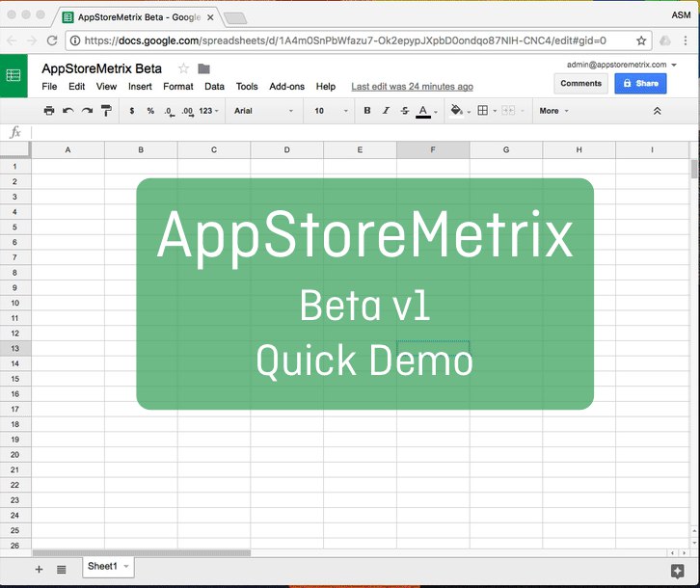Open the Arial font dropdown

pos(263,111)
